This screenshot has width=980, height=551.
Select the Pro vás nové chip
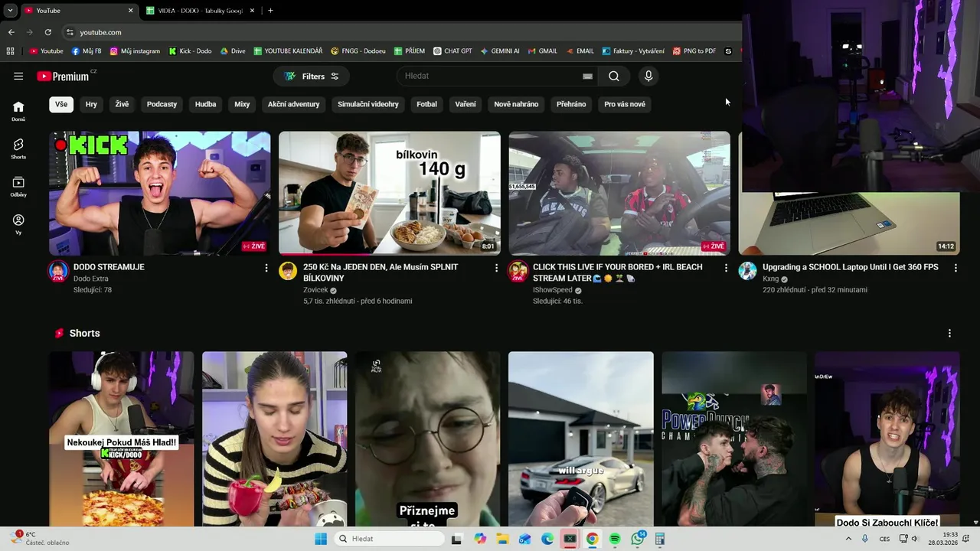625,104
